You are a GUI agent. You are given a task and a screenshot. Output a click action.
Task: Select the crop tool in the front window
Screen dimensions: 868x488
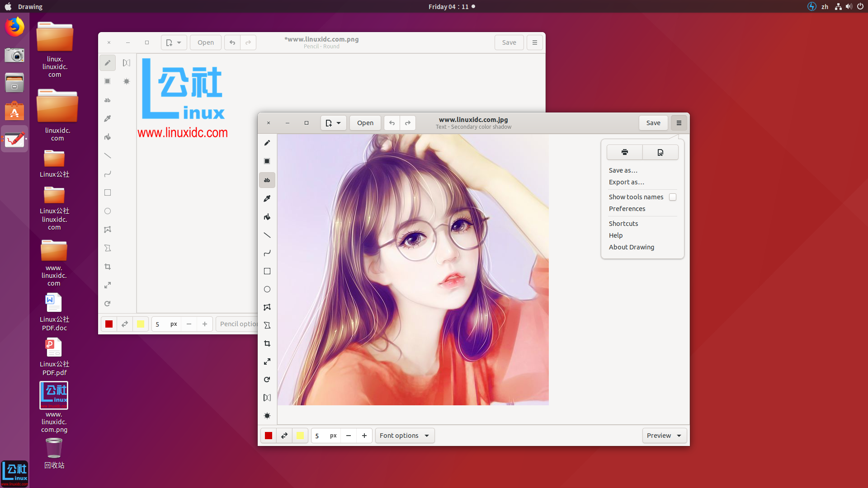pyautogui.click(x=267, y=344)
